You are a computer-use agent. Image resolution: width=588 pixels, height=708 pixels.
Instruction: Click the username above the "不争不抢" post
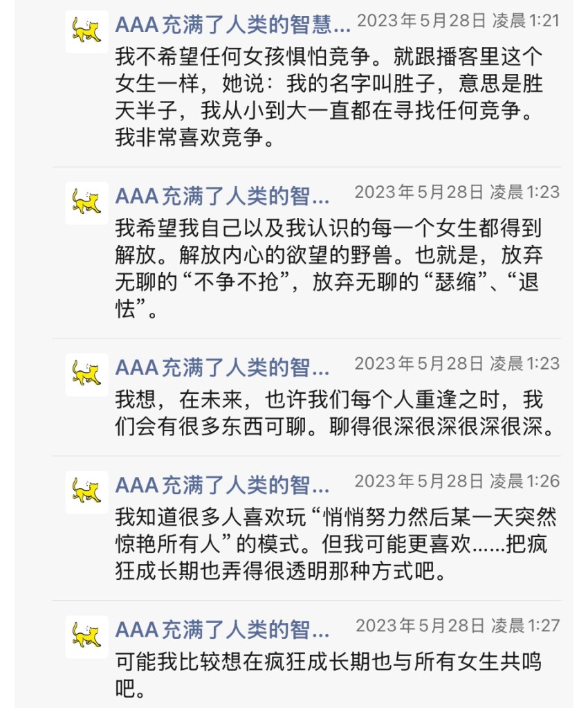point(222,197)
